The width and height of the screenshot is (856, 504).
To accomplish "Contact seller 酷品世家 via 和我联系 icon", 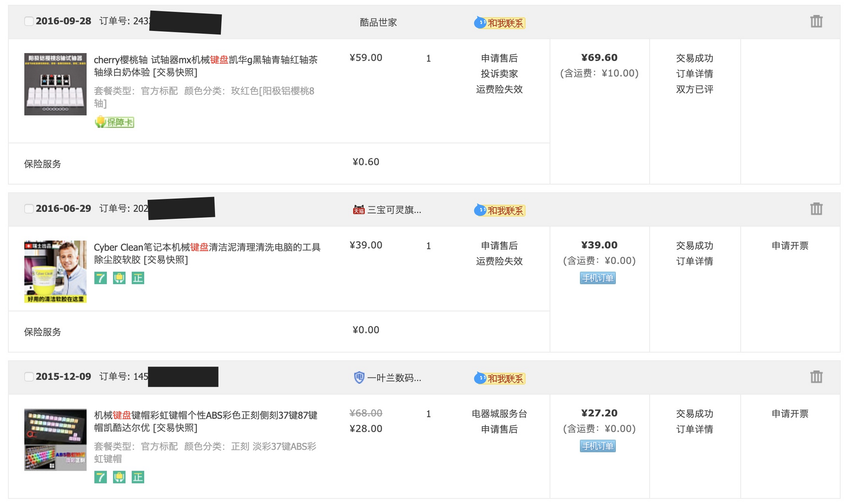I will point(499,23).
